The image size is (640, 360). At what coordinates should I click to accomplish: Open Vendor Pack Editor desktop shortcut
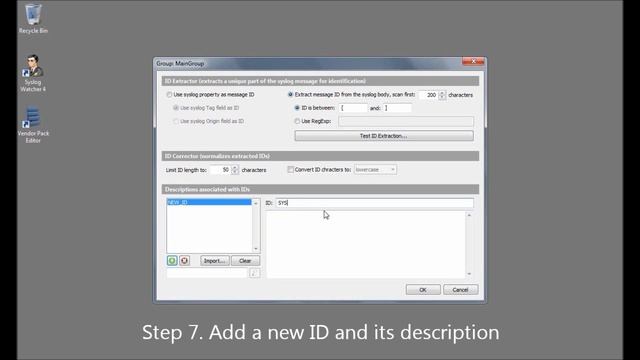[x=33, y=125]
